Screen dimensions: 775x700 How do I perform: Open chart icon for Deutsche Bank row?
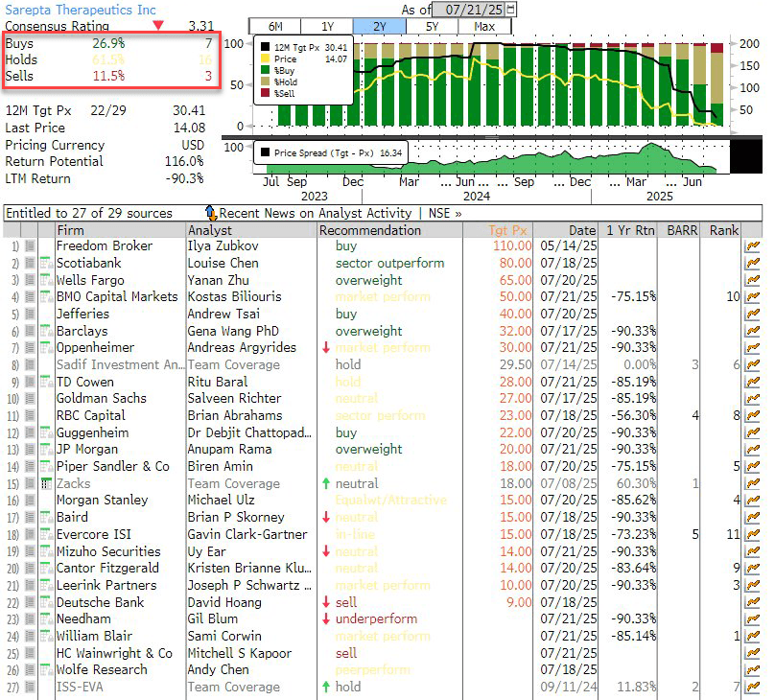point(752,602)
